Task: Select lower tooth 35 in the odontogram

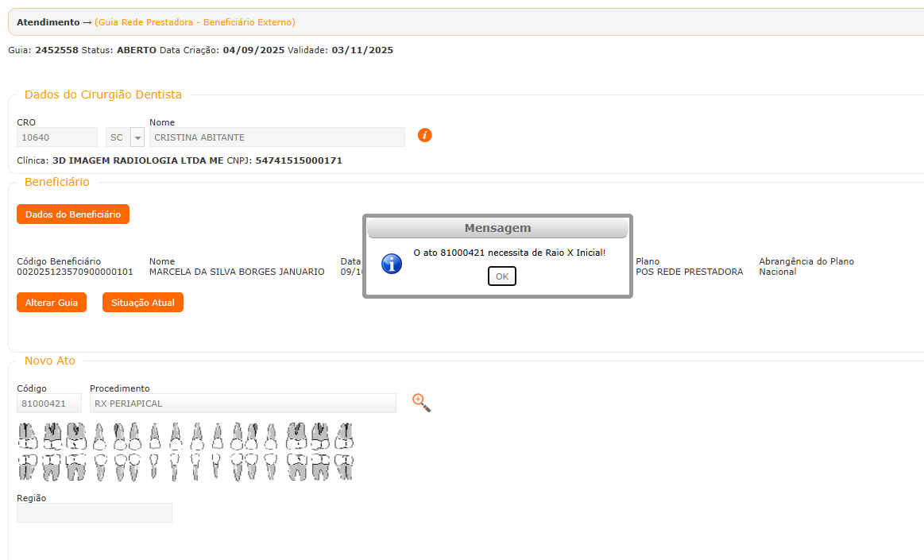Action: click(x=270, y=467)
